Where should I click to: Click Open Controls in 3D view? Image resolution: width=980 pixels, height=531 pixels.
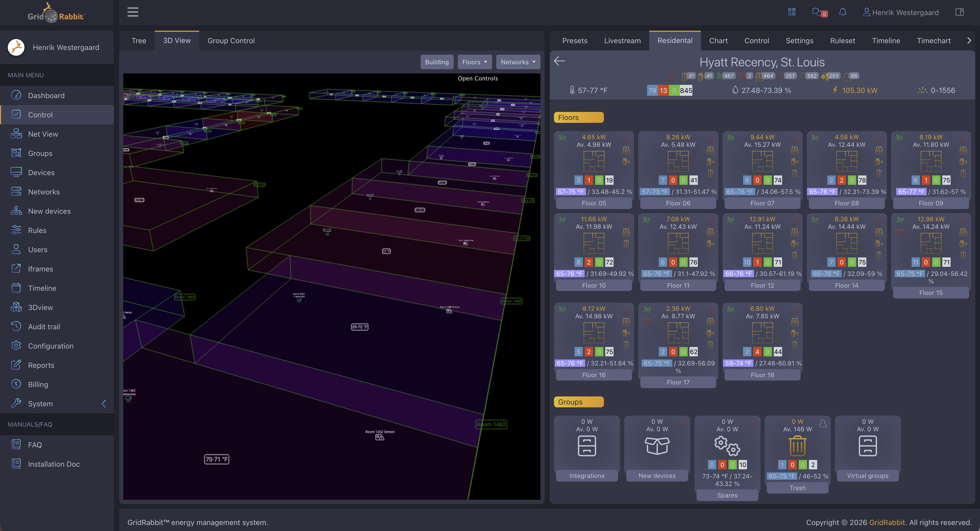point(478,78)
